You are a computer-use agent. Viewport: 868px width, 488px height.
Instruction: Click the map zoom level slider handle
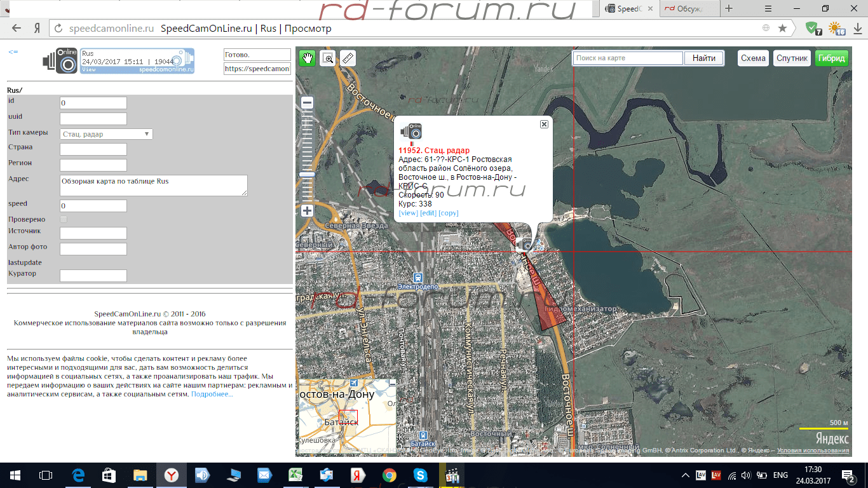click(x=307, y=174)
